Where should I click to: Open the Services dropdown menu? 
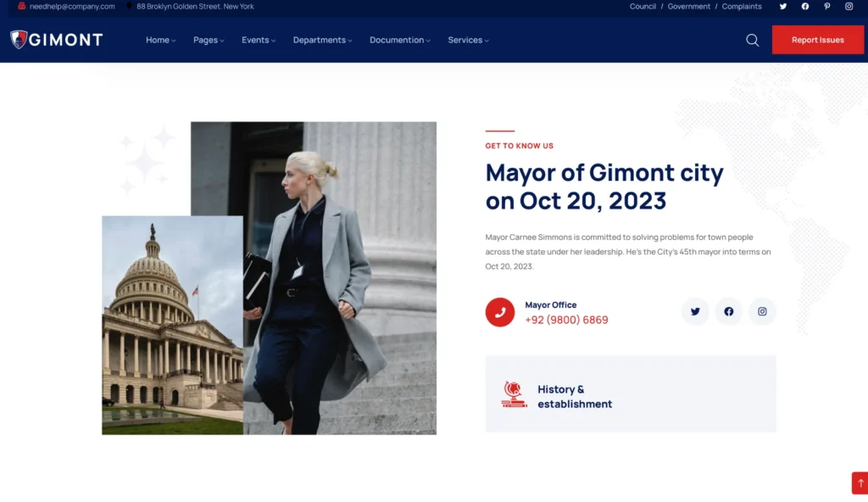tap(468, 40)
